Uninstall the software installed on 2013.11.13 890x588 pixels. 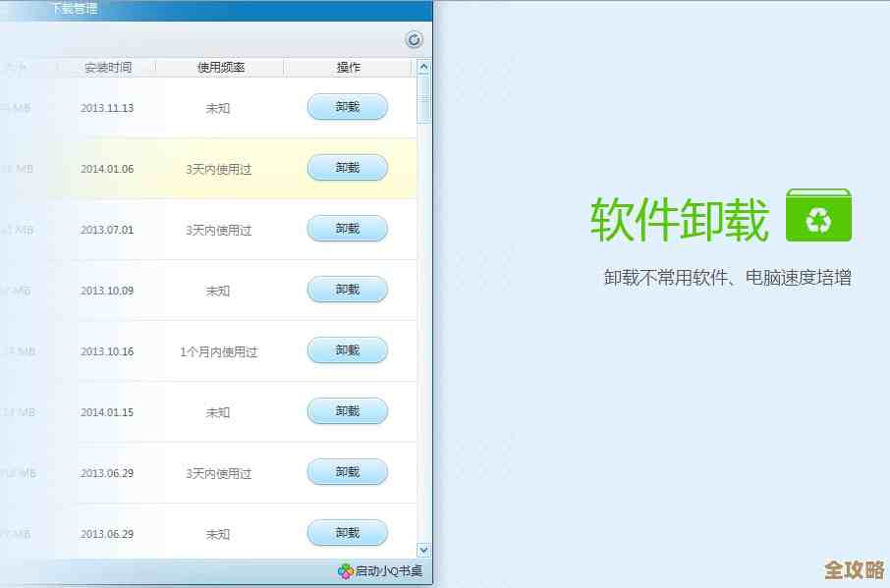coord(347,107)
